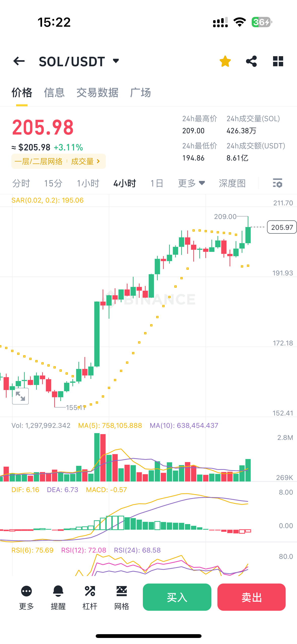Expand the 更多 timeframe dropdown
Image resolution: width=297 pixels, height=644 pixels.
(x=191, y=183)
